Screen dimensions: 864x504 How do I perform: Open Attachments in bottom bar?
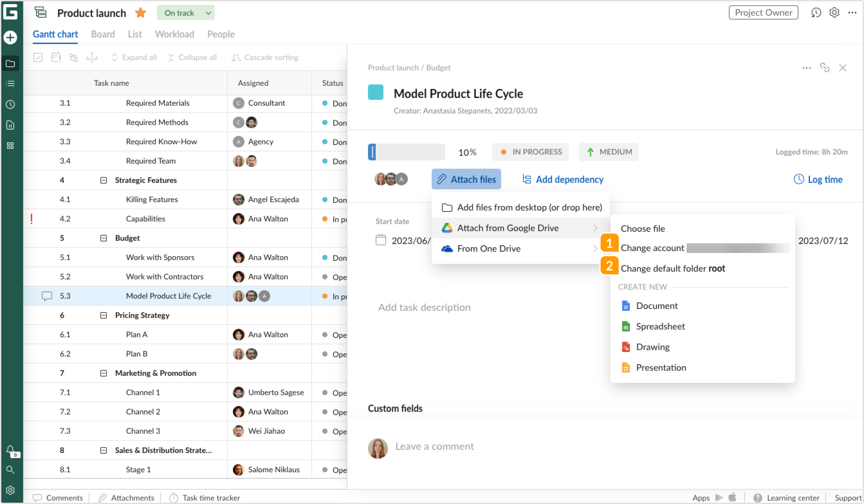point(126,498)
